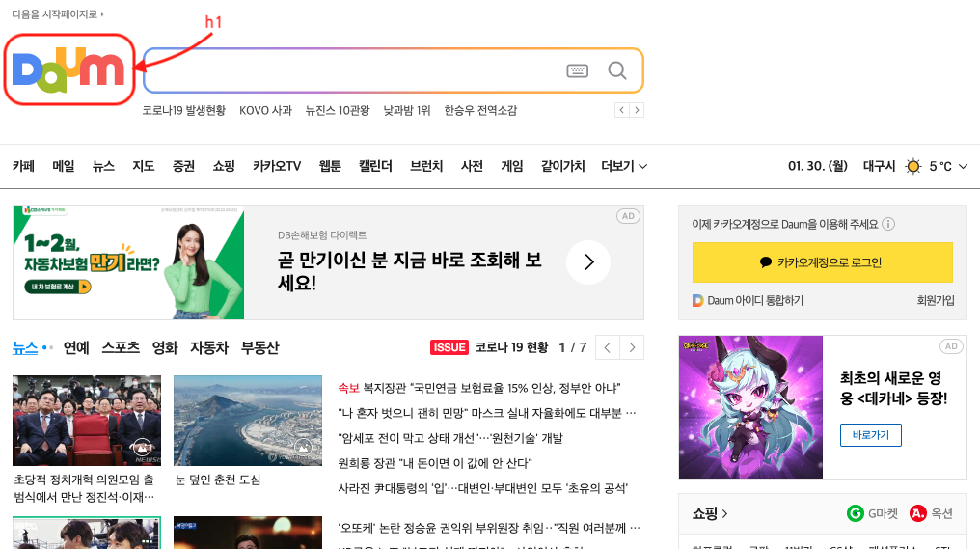Open 같이가치 in service menu
The width and height of the screenshot is (980, 549).
[562, 166]
